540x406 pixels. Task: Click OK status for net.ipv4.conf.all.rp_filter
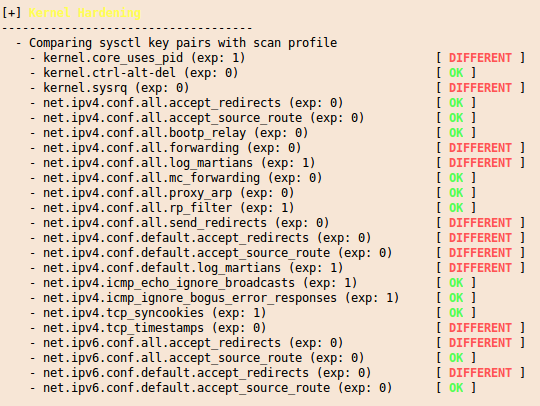click(456, 208)
